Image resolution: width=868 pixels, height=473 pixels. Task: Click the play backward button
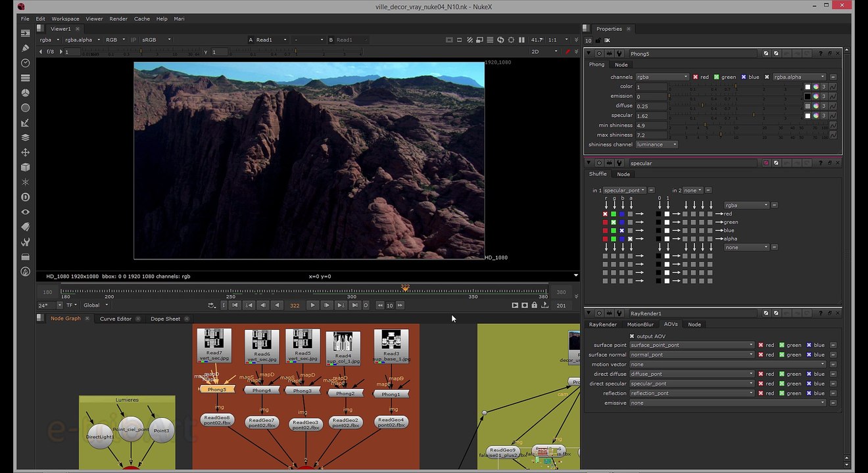277,305
